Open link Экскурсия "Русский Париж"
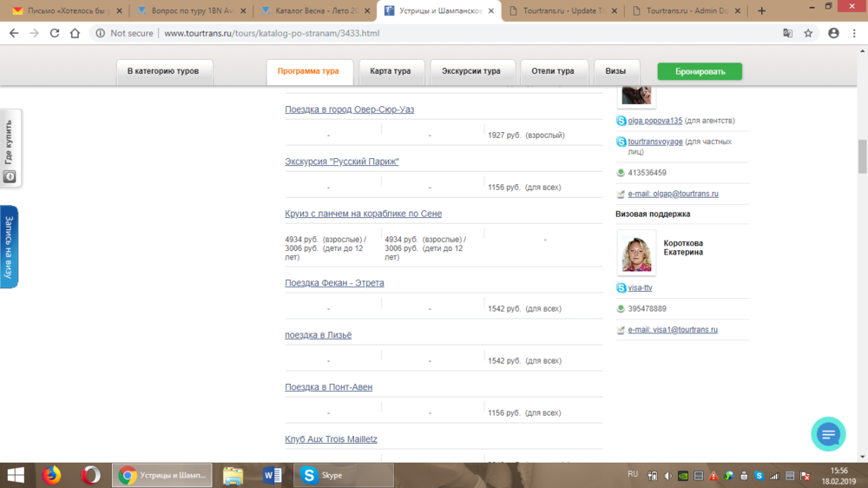 [342, 162]
